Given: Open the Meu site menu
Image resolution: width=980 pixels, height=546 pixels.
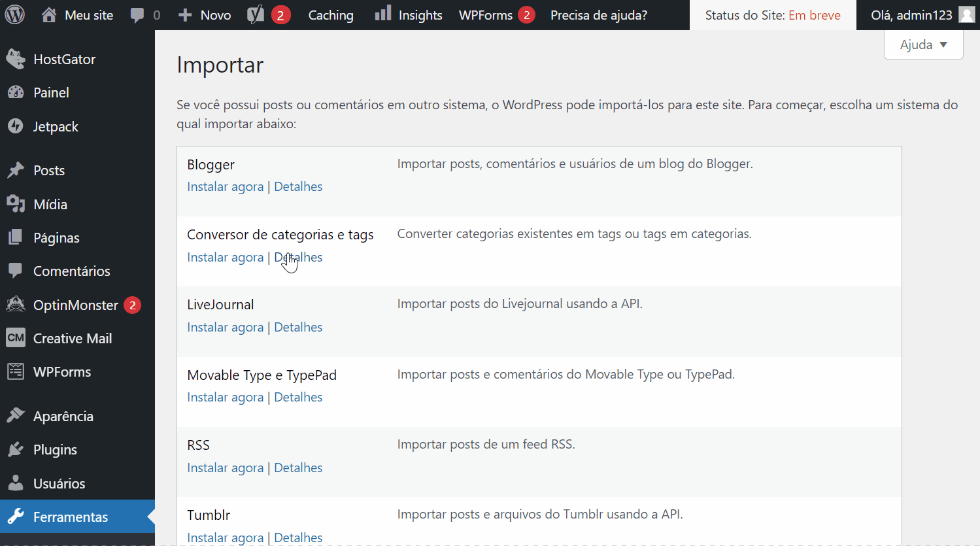Looking at the screenshot, I should click(x=89, y=15).
